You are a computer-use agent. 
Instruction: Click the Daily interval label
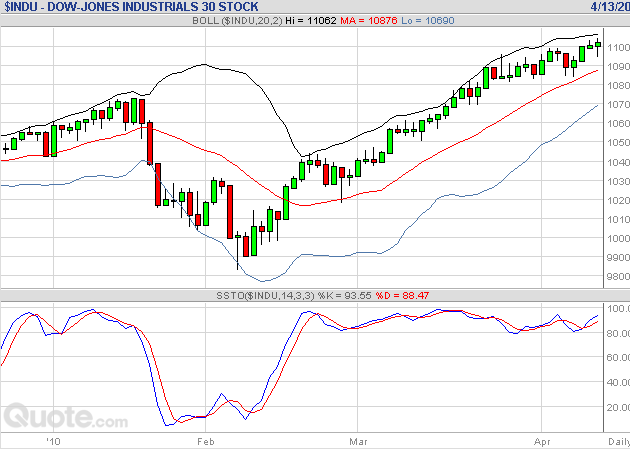click(x=619, y=441)
